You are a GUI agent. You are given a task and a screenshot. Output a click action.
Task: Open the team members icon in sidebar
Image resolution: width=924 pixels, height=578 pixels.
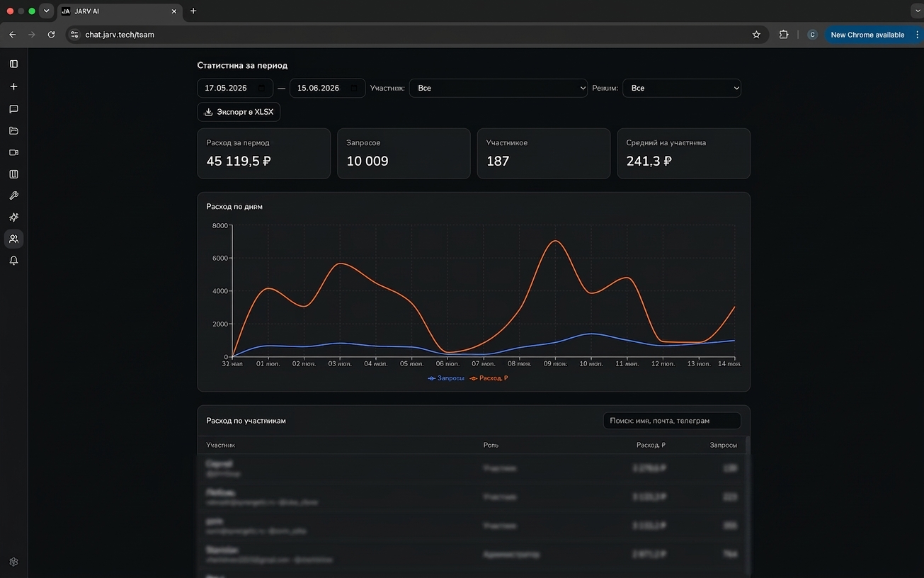coord(13,239)
